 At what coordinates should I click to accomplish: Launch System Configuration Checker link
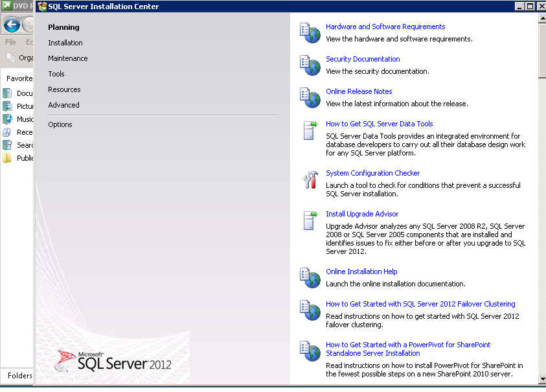[373, 173]
